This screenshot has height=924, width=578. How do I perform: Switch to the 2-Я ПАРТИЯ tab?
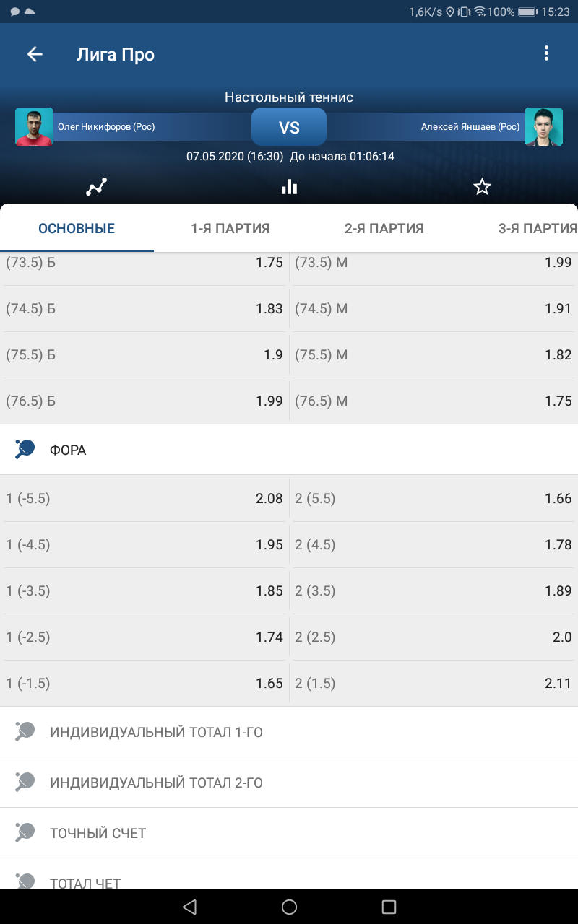tap(384, 229)
